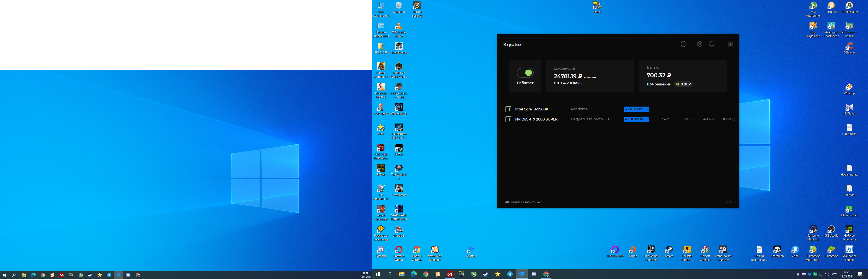This screenshot has width=868, height=279.
Task: Open the Панель управления desktop icon
Action: (381, 30)
